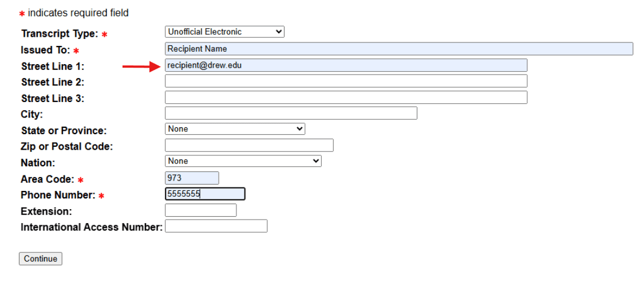Open the Nation dropdown list

pyautogui.click(x=243, y=161)
